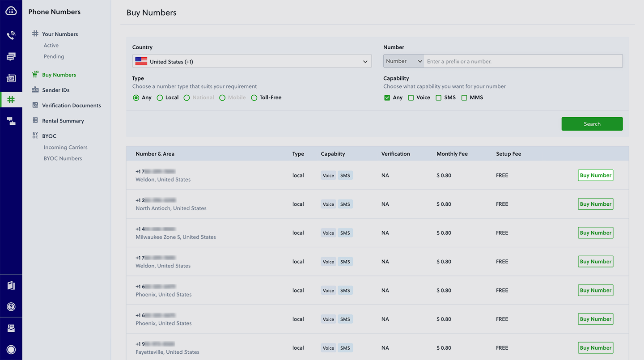Image resolution: width=644 pixels, height=360 pixels.
Task: Click the green Search button
Action: coord(592,124)
